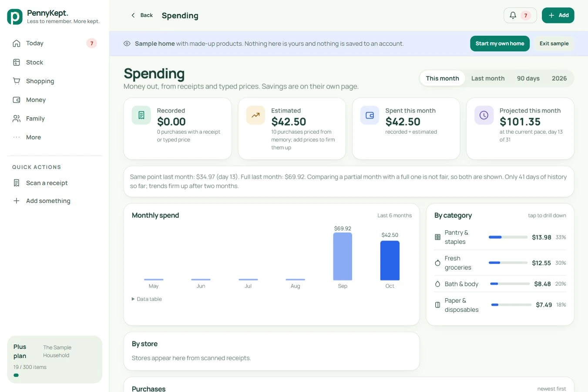
Task: Switch to the 2026 tab
Action: click(x=559, y=78)
